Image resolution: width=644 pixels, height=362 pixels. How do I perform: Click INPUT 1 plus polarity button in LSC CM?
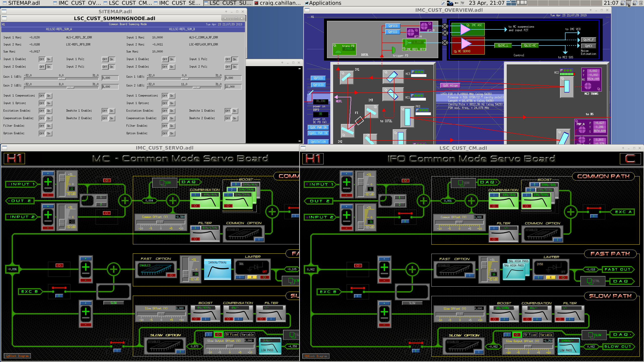click(x=346, y=174)
